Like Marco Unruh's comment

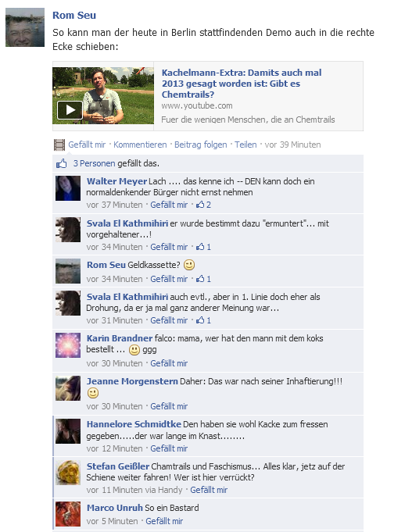tap(164, 521)
